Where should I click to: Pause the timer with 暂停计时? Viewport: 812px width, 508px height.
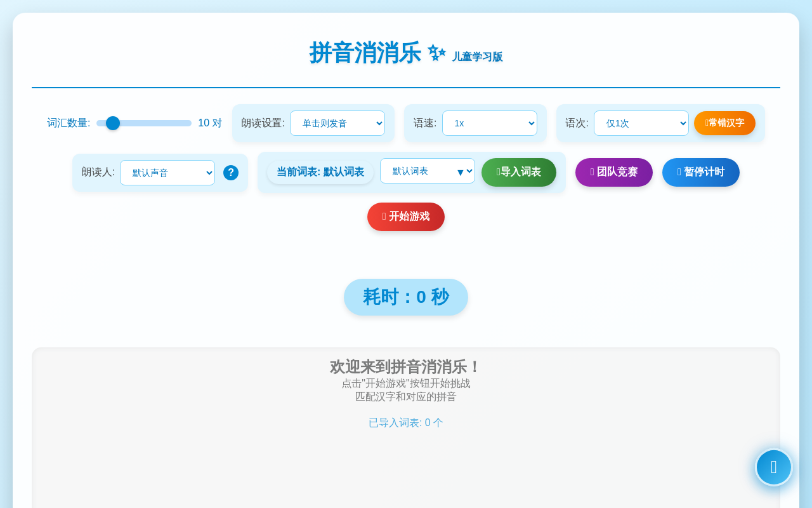coord(700,172)
